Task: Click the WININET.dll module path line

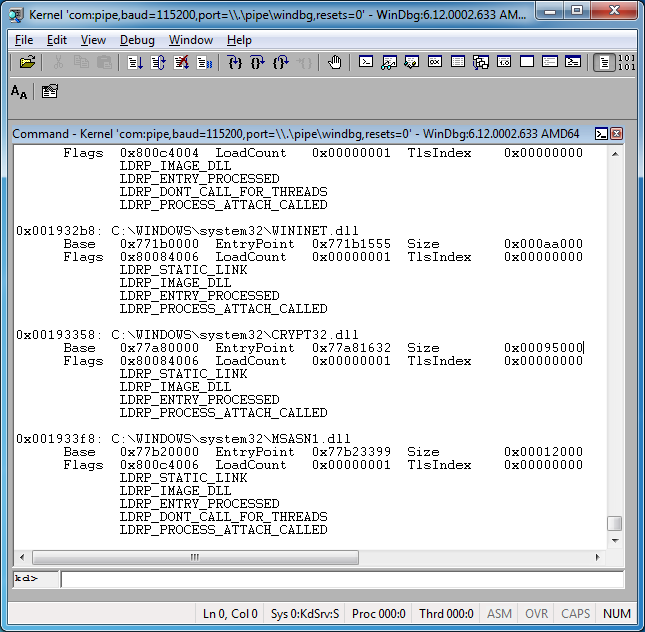Action: pos(187,231)
